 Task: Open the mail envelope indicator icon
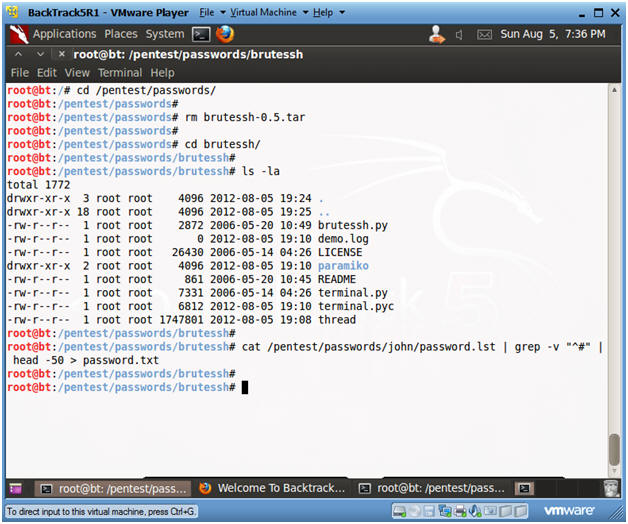click(484, 35)
